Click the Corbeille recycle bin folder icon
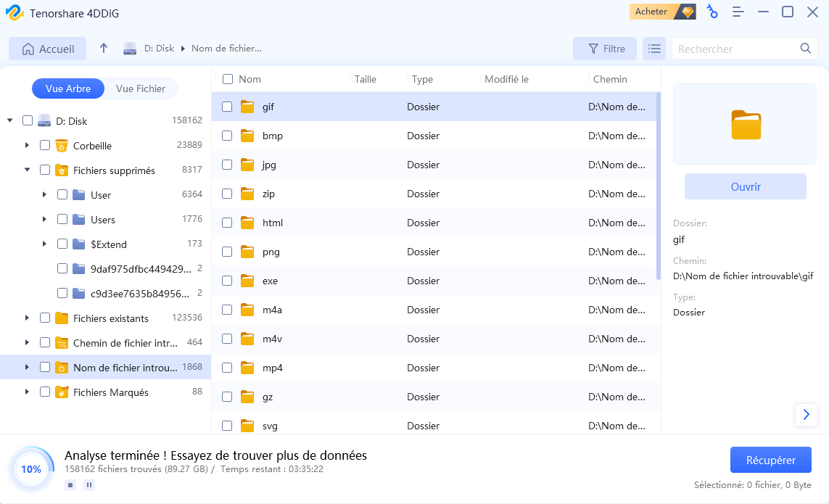Image resolution: width=829 pixels, height=504 pixels. click(62, 146)
